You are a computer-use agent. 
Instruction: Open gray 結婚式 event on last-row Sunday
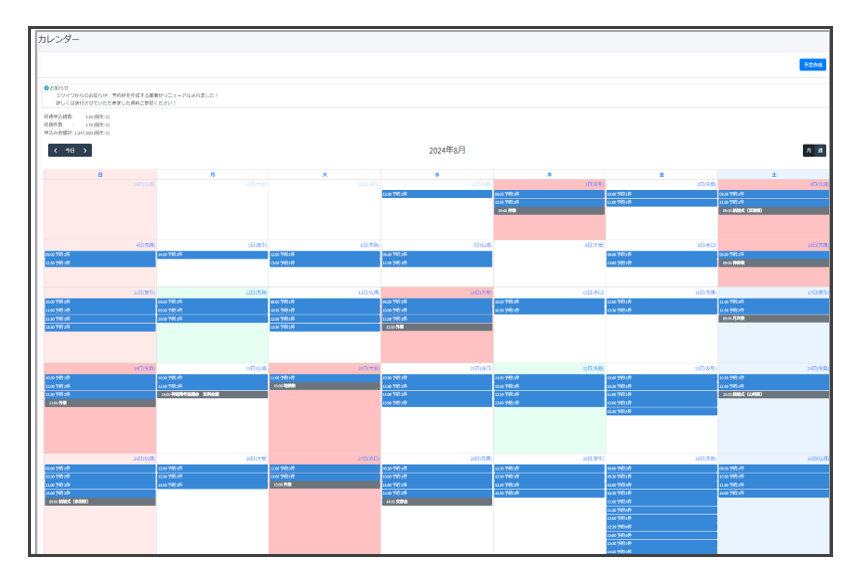tap(99, 501)
